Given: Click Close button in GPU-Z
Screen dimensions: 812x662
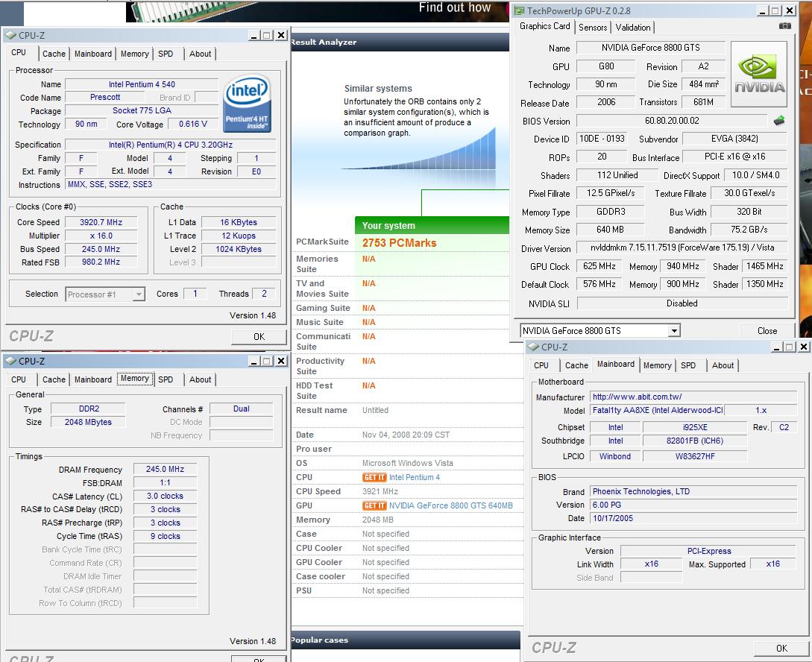Looking at the screenshot, I should click(x=767, y=331).
